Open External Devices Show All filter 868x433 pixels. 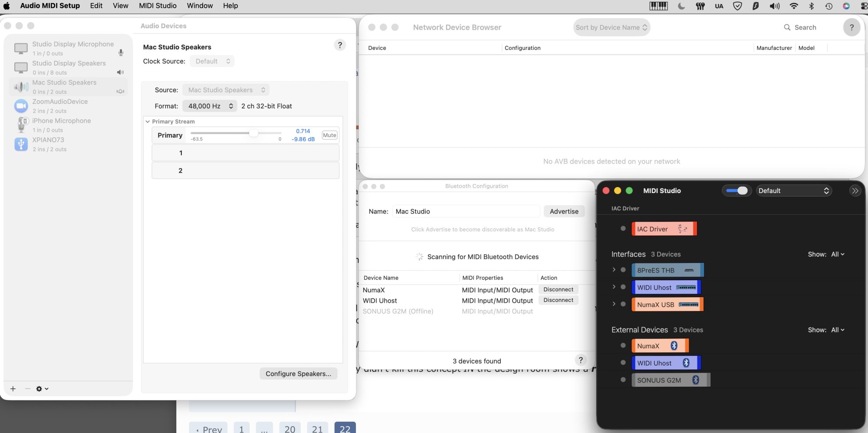838,330
